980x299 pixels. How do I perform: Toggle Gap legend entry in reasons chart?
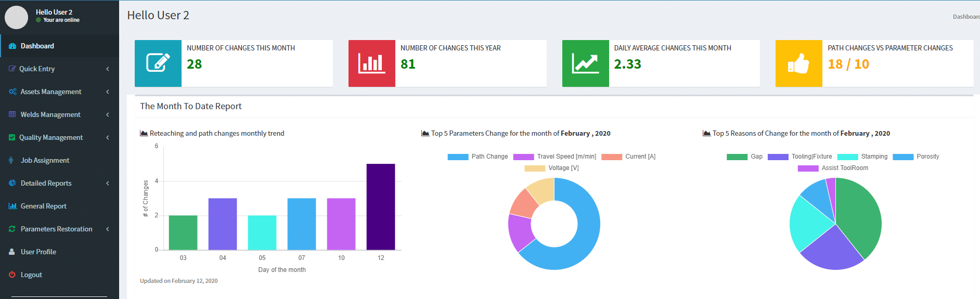coord(744,157)
